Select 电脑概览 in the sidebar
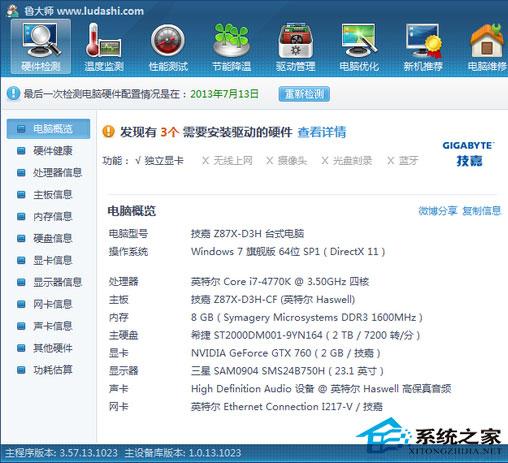The image size is (508, 463). point(48,129)
